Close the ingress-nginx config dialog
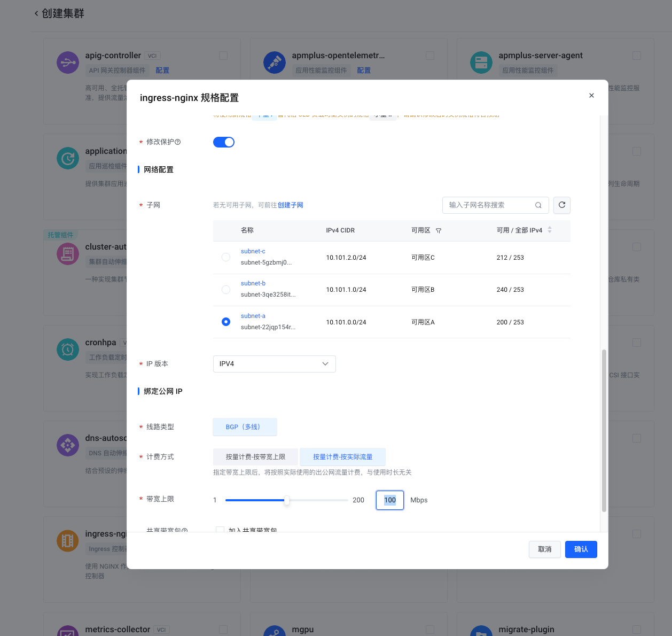Viewport: 672px width, 636px height. 591,96
